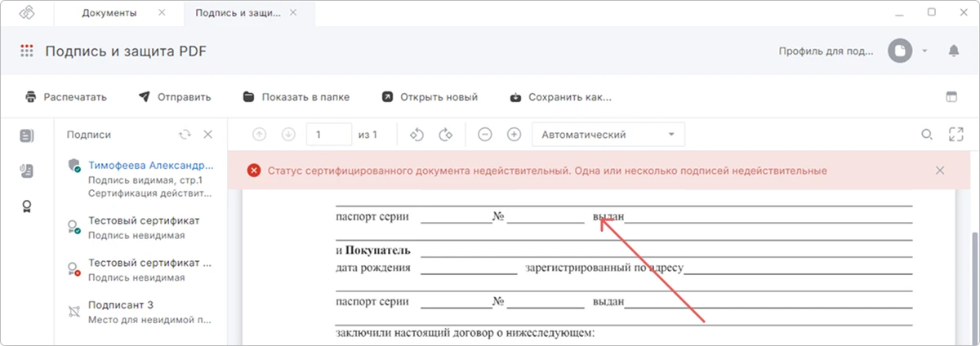Click Открыть новый button
The width and height of the screenshot is (980, 346).
[429, 97]
